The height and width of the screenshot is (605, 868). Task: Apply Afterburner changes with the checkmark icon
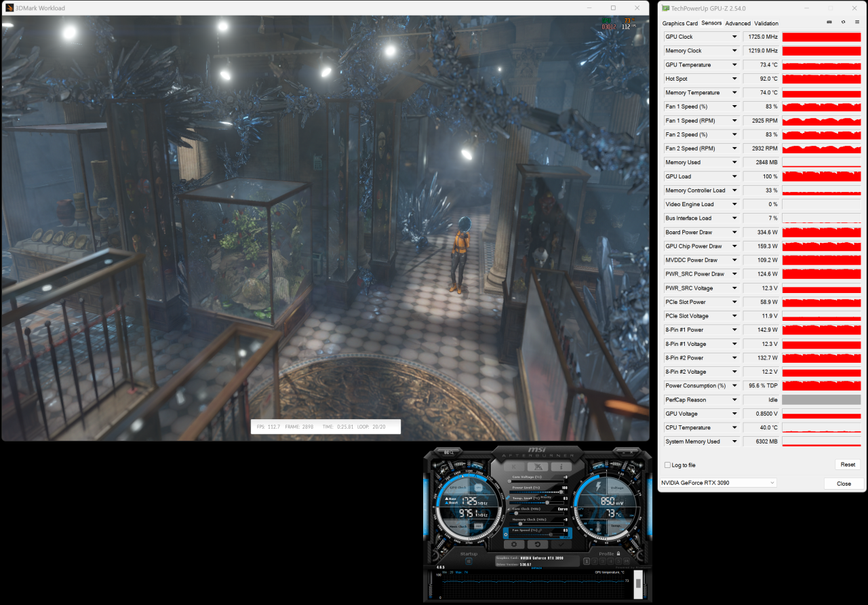click(x=561, y=544)
